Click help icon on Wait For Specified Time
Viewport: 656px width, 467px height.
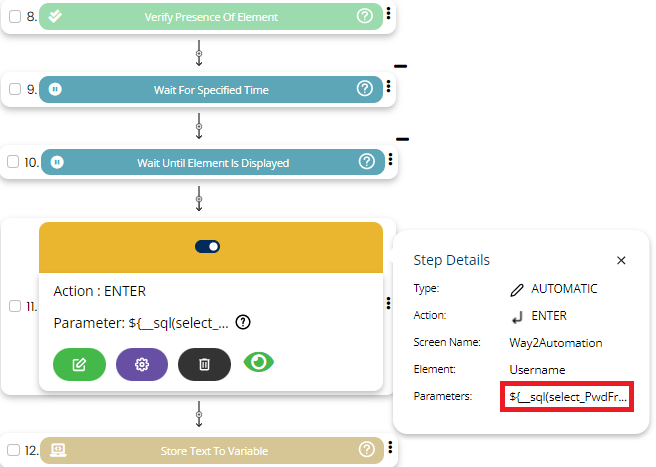click(x=365, y=89)
